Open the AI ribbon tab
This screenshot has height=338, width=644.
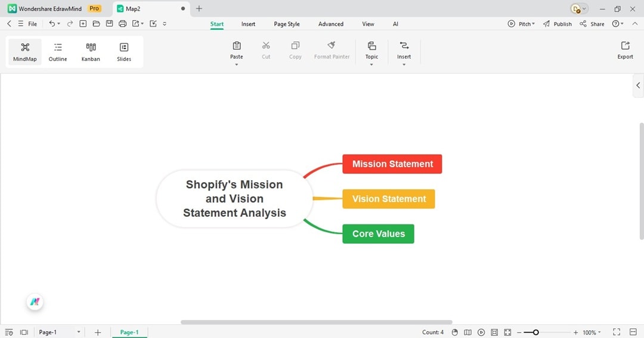(x=395, y=24)
